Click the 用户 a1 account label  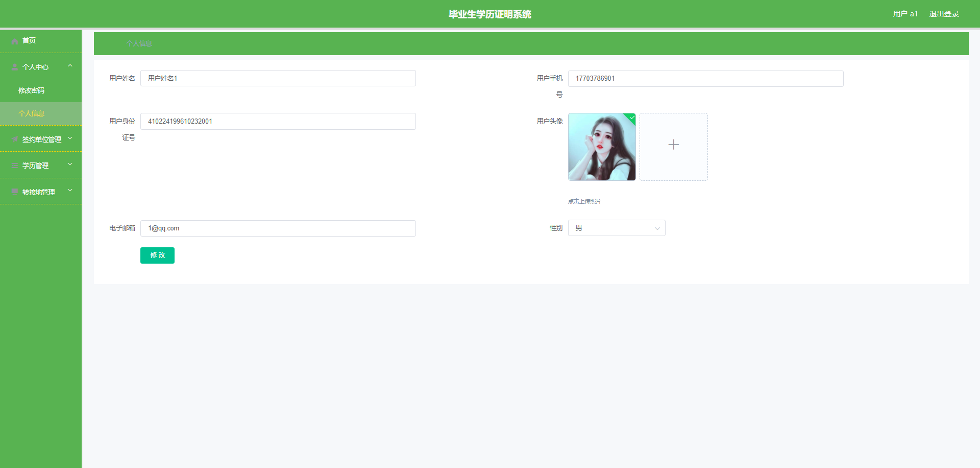[905, 14]
